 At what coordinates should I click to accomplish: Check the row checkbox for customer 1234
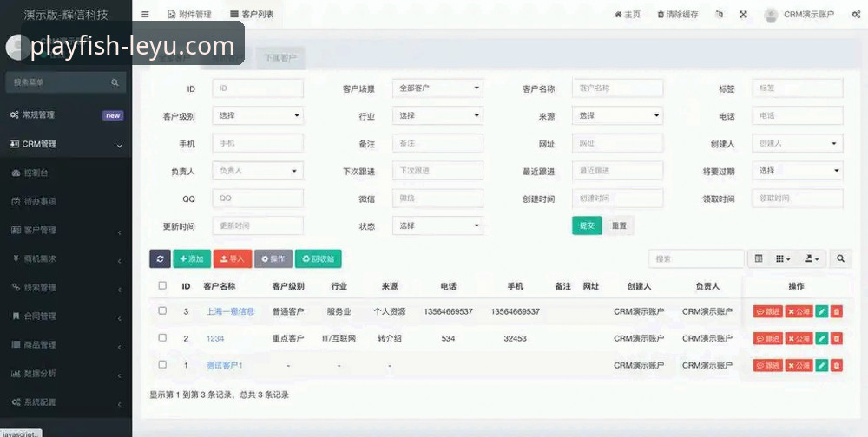coord(162,337)
